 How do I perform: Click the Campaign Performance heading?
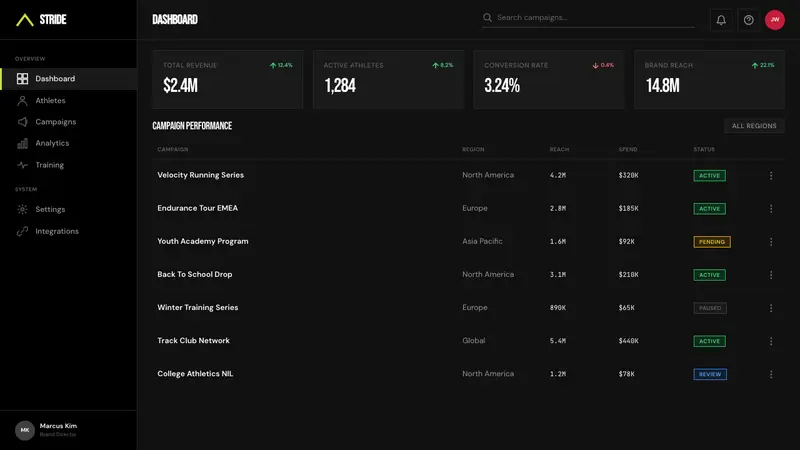point(192,126)
